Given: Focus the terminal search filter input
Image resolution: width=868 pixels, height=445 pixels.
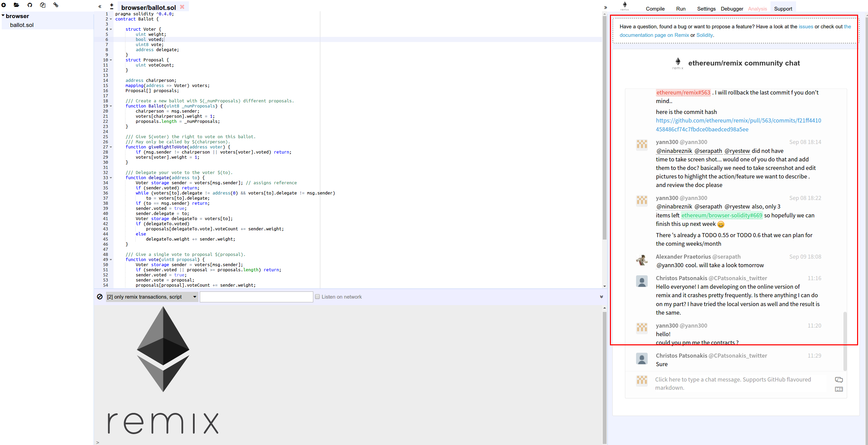Looking at the screenshot, I should 256,297.
